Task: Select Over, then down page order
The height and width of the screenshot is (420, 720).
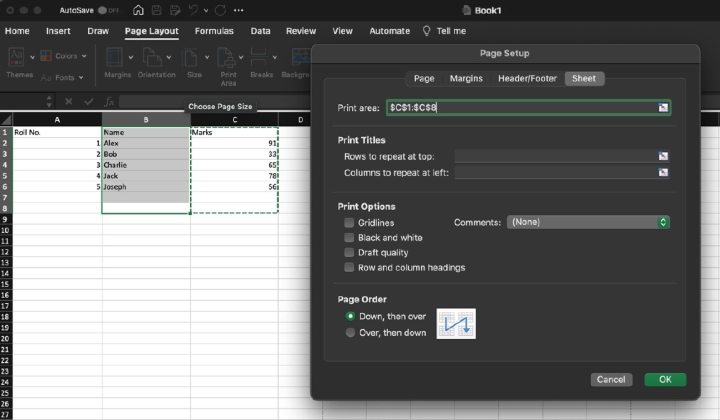Action: coord(350,332)
